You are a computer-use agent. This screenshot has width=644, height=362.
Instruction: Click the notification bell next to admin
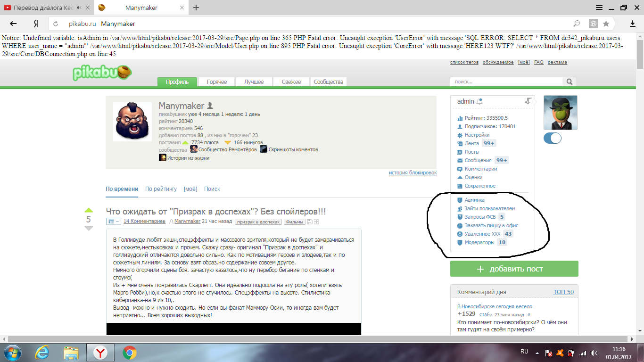pyautogui.click(x=480, y=101)
